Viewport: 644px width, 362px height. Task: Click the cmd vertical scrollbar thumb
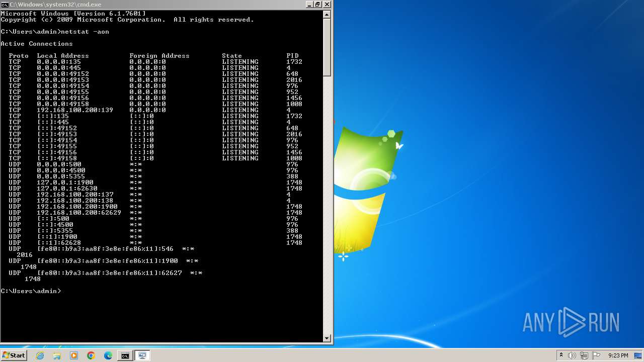point(327,47)
